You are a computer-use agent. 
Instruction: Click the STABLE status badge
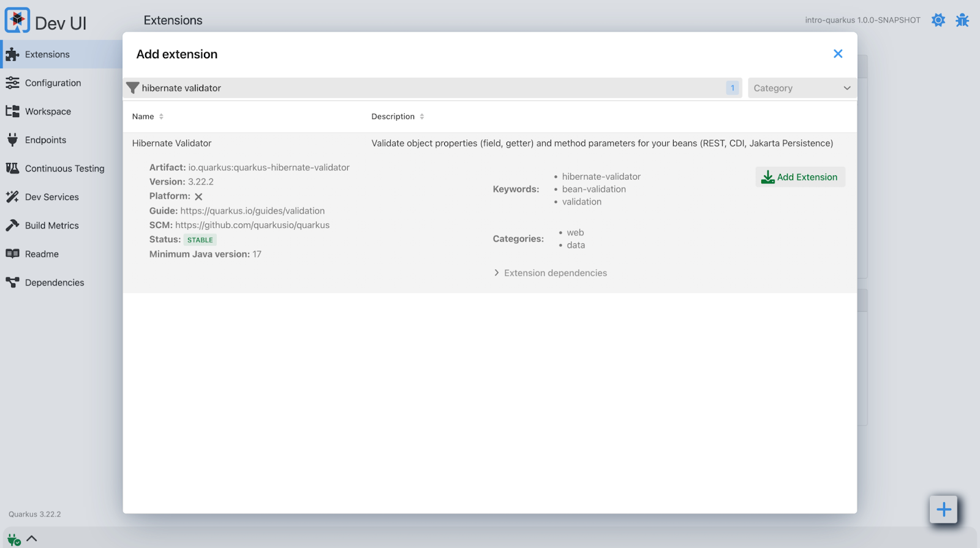[200, 240]
